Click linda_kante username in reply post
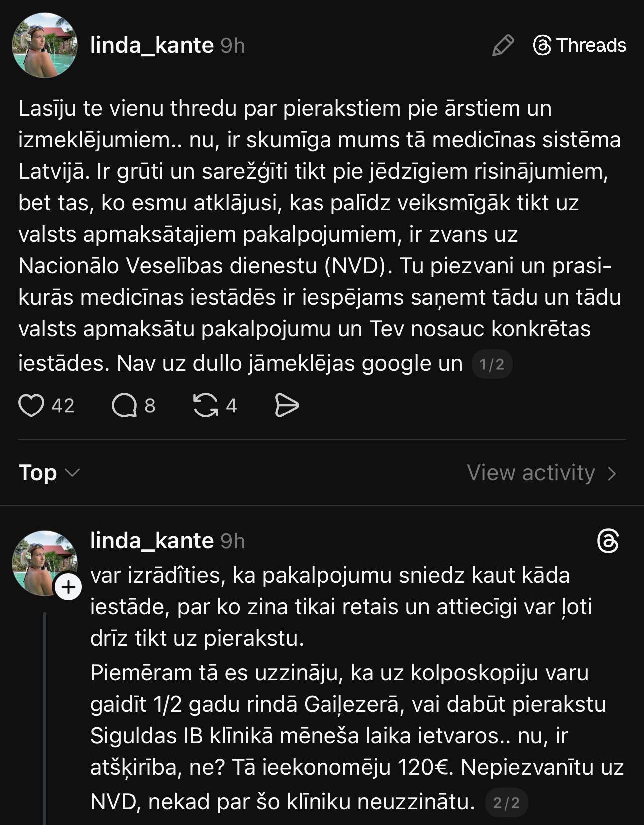This screenshot has width=644, height=825. [152, 541]
